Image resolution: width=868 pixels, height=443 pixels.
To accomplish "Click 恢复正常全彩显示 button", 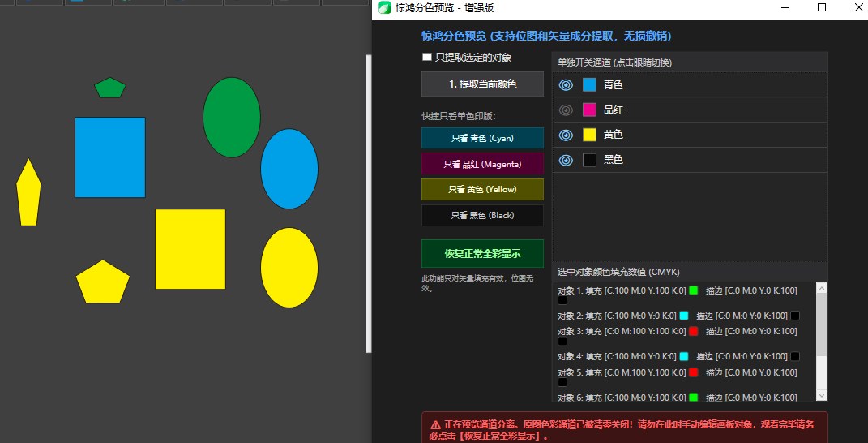I will 482,254.
